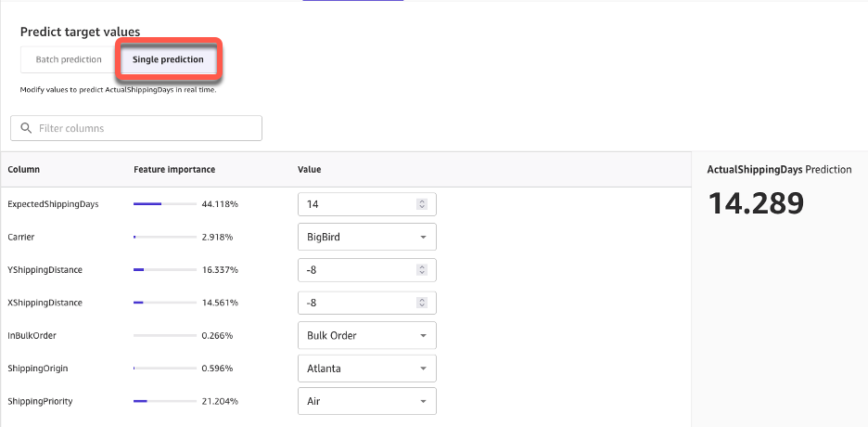
Task: Click the XShippingDistance value input
Action: point(357,303)
